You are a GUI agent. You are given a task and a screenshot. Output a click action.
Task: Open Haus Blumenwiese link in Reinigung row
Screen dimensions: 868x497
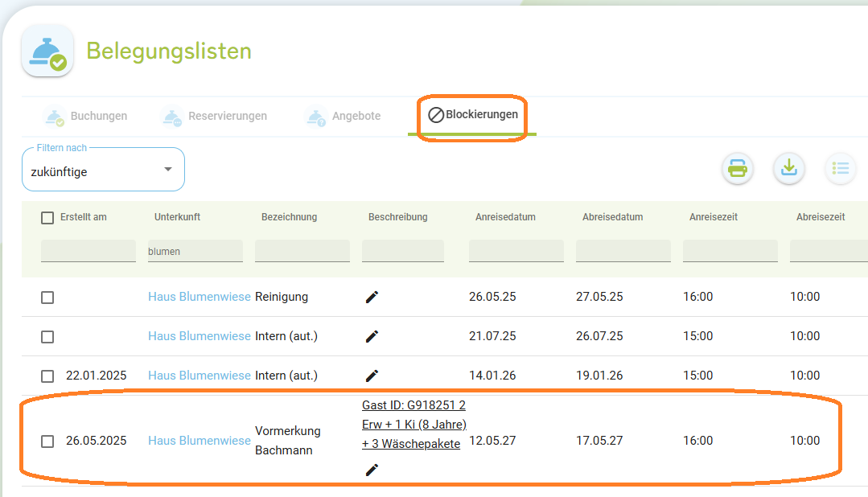click(200, 297)
